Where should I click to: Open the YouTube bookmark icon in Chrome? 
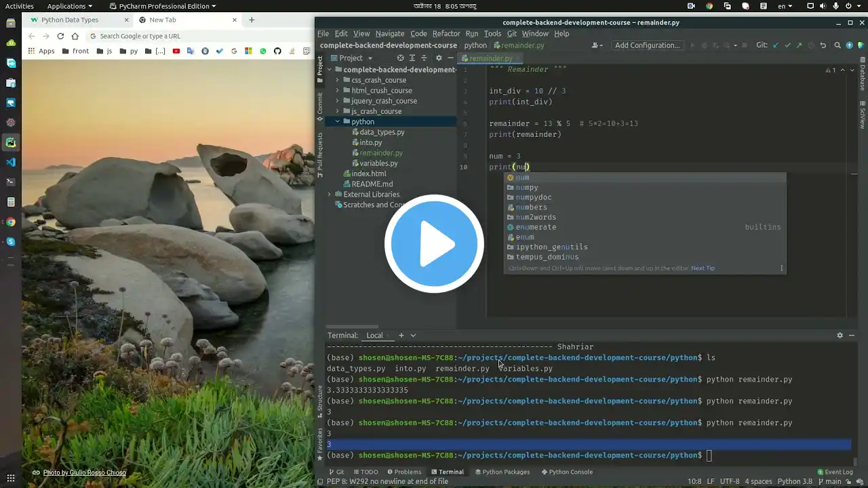point(176,51)
